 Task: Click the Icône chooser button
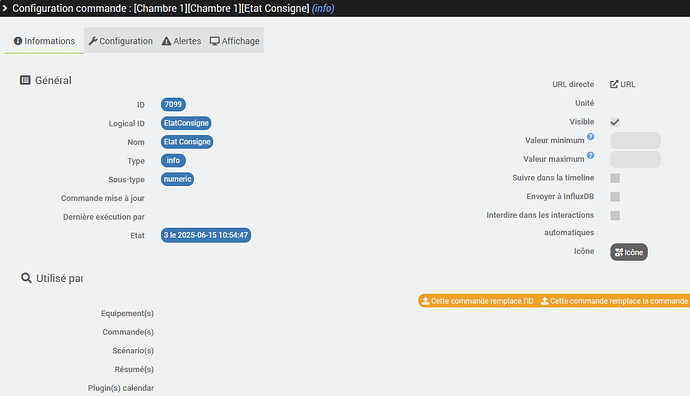(628, 252)
